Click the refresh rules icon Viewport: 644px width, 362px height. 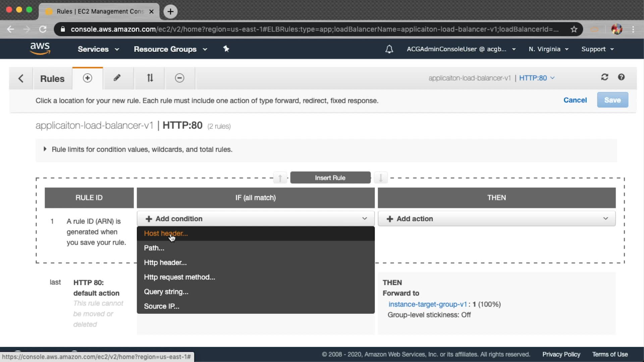point(604,77)
